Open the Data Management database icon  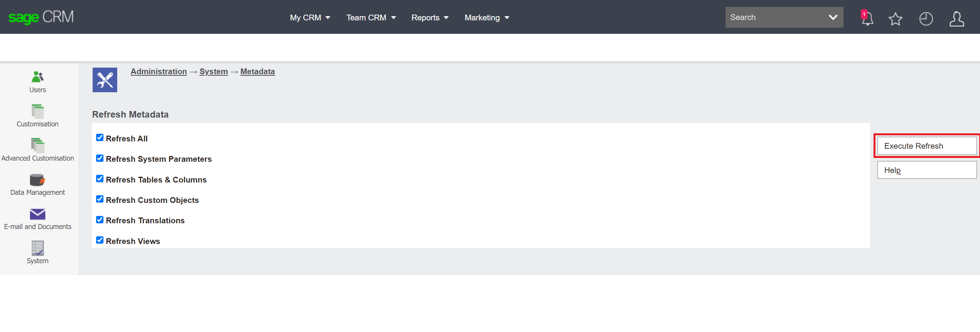[x=38, y=179]
